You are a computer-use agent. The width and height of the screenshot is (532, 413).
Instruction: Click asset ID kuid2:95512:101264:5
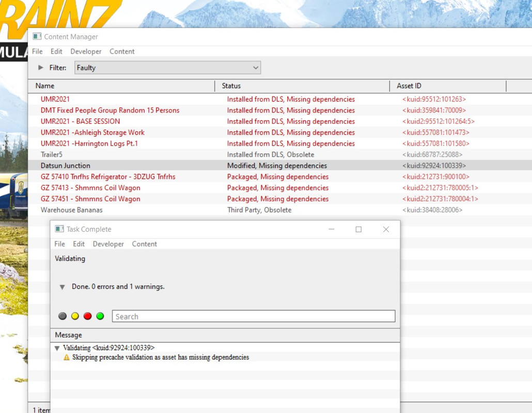point(439,121)
